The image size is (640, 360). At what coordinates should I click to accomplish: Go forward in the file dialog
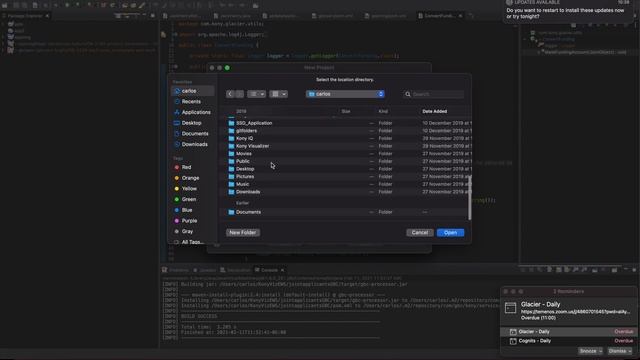[240, 94]
